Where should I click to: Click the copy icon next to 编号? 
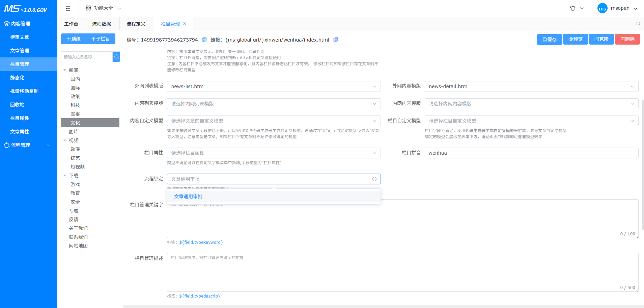[204, 40]
